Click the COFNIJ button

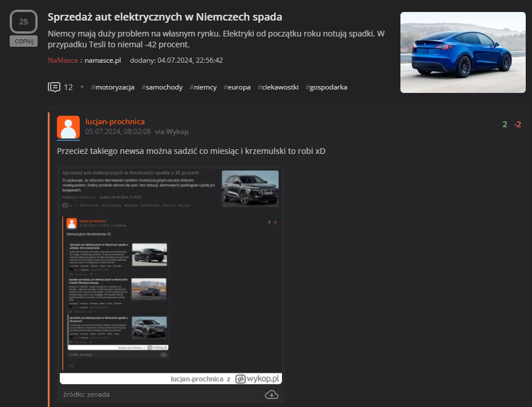click(x=23, y=42)
